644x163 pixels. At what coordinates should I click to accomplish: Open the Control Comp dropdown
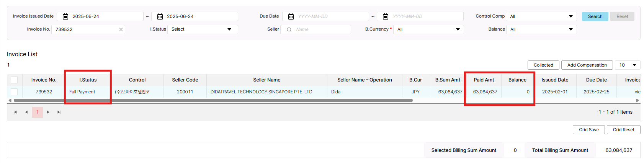(x=541, y=16)
